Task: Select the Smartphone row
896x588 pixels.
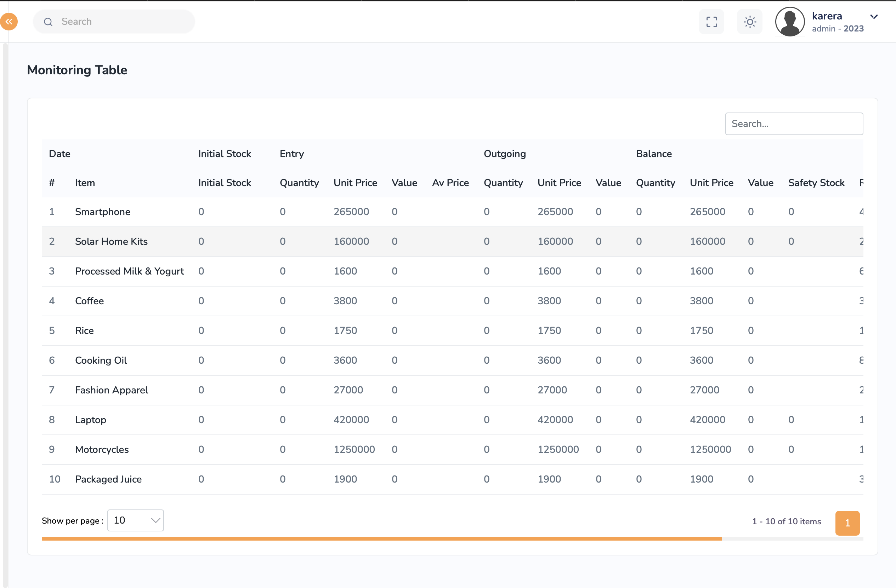Action: 102,212
